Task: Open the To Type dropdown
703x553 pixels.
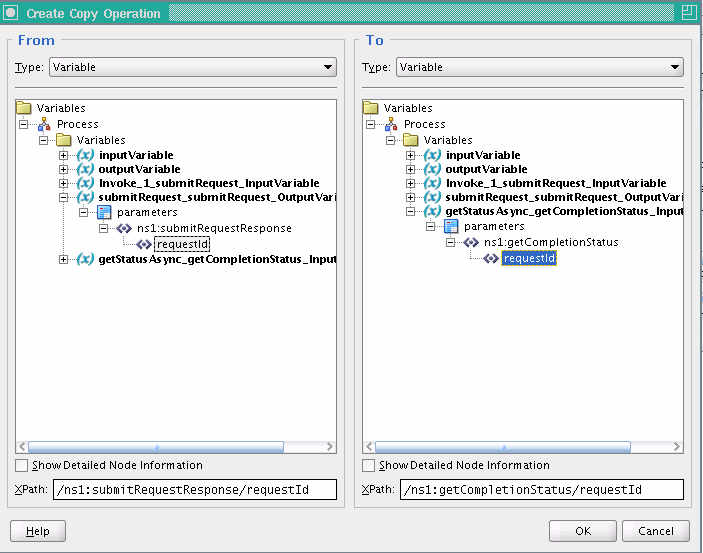Action: pyautogui.click(x=540, y=67)
